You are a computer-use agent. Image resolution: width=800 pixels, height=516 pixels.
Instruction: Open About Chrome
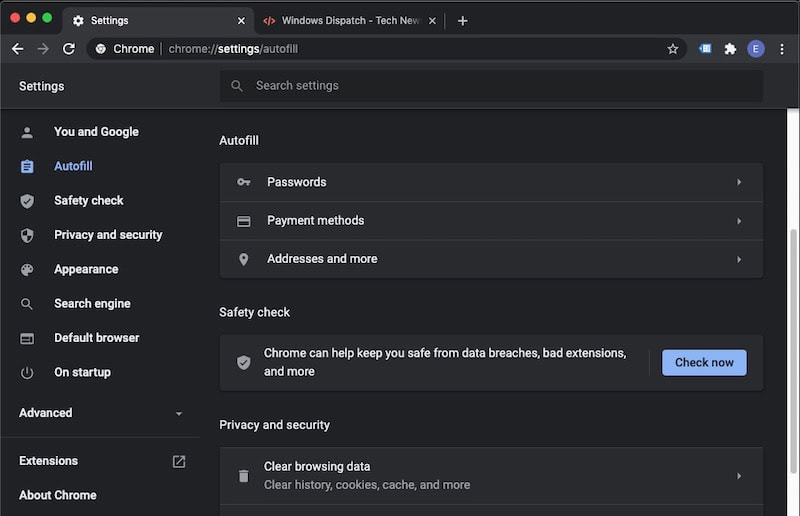58,495
